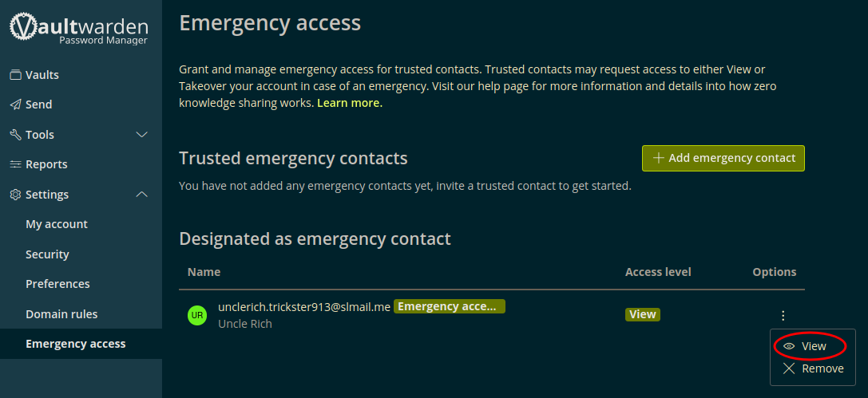The width and height of the screenshot is (868, 398).
Task: Expand the Tools section chevron
Action: pyautogui.click(x=142, y=134)
